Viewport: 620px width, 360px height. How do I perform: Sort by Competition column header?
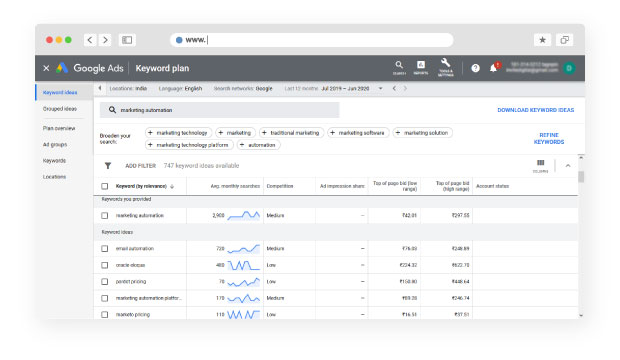click(280, 186)
